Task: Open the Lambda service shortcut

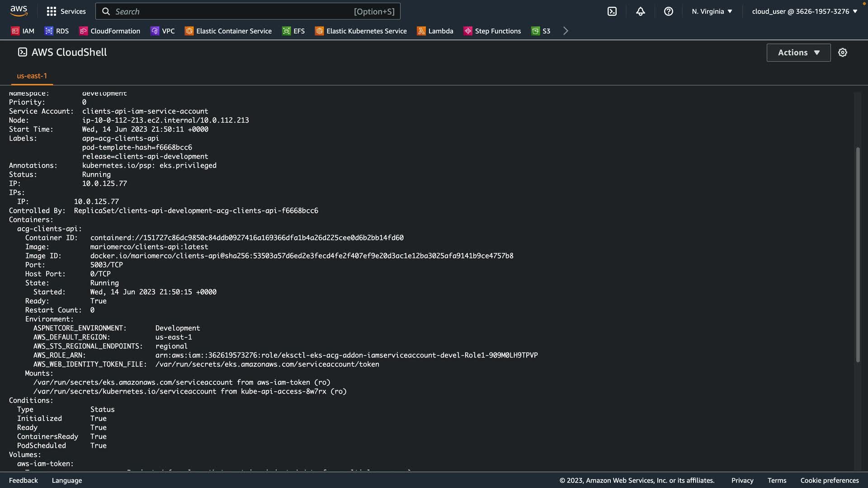Action: click(435, 31)
